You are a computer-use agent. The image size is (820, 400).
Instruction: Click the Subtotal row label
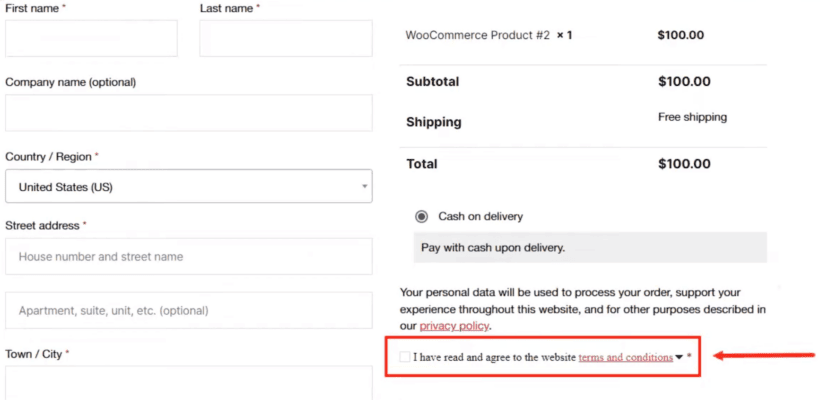(x=432, y=82)
